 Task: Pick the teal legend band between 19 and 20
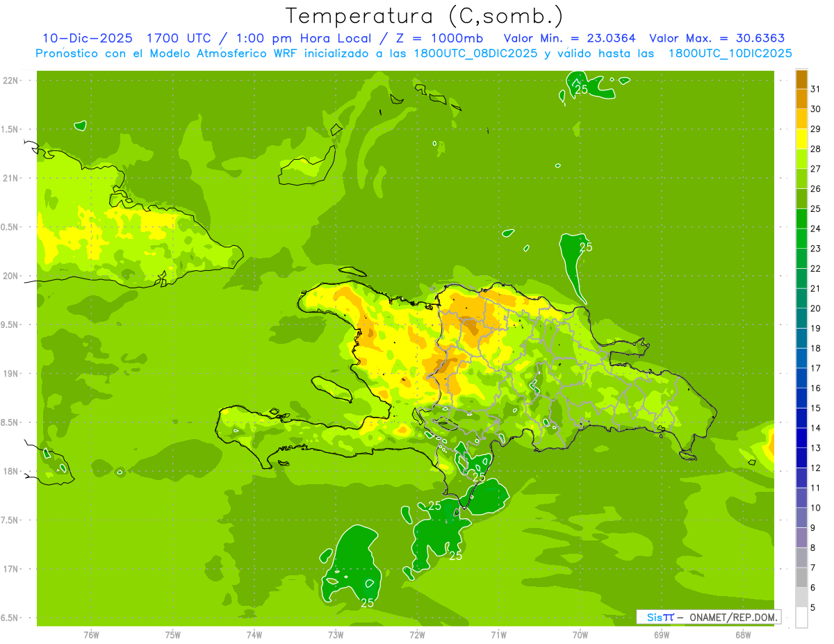pos(801,318)
